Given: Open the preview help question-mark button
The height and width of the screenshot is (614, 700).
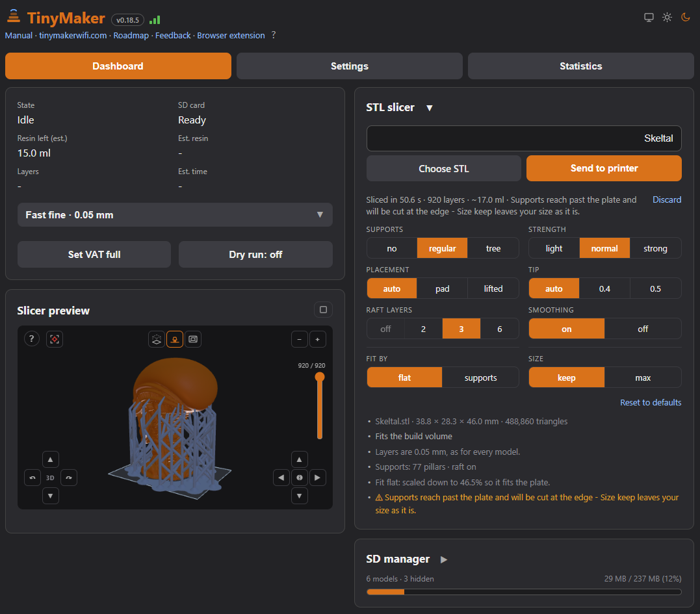Looking at the screenshot, I should [x=32, y=339].
